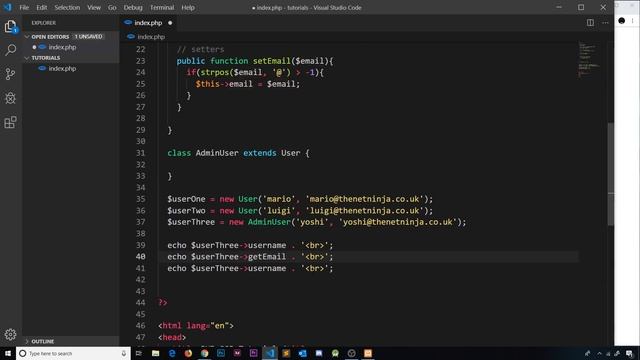Click 'setEmail' function name on line 23
The width and height of the screenshot is (640, 360).
[272, 61]
